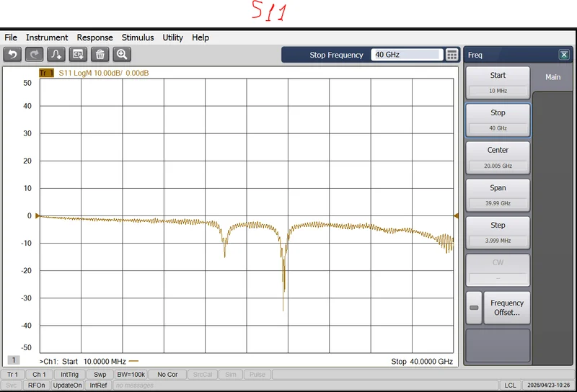Viewport: 577px width, 392px height.
Task: Select the Start frequency softkey
Action: [x=498, y=83]
